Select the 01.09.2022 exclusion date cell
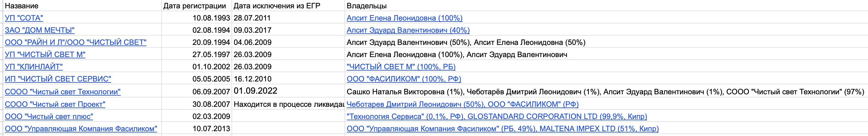Viewport: 868px width, 136px height. tap(255, 91)
